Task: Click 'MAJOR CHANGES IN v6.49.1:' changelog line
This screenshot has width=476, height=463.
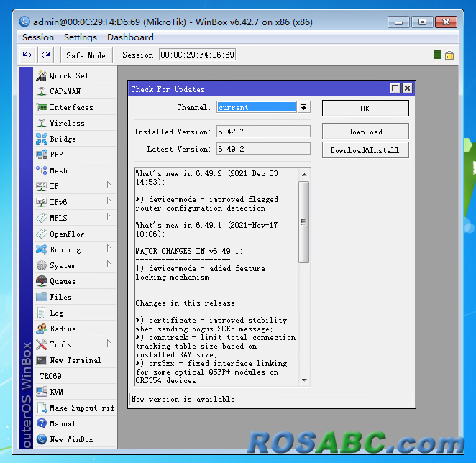Action: [x=189, y=251]
